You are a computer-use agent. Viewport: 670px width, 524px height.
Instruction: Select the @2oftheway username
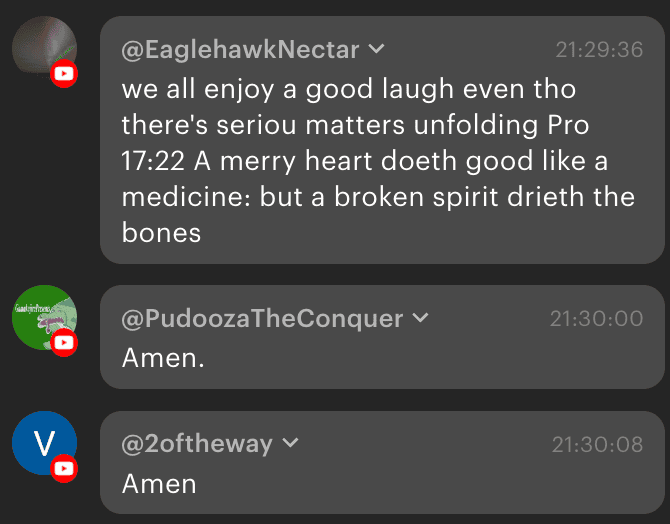(x=197, y=444)
